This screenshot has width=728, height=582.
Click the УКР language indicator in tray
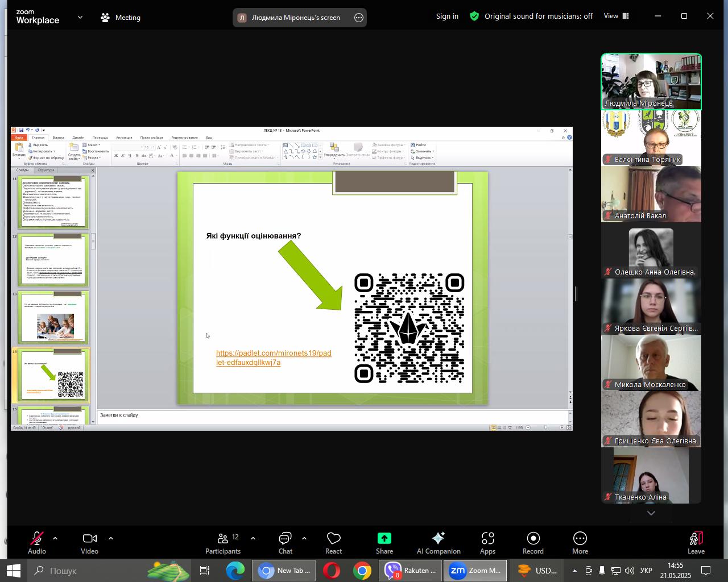[x=646, y=571]
